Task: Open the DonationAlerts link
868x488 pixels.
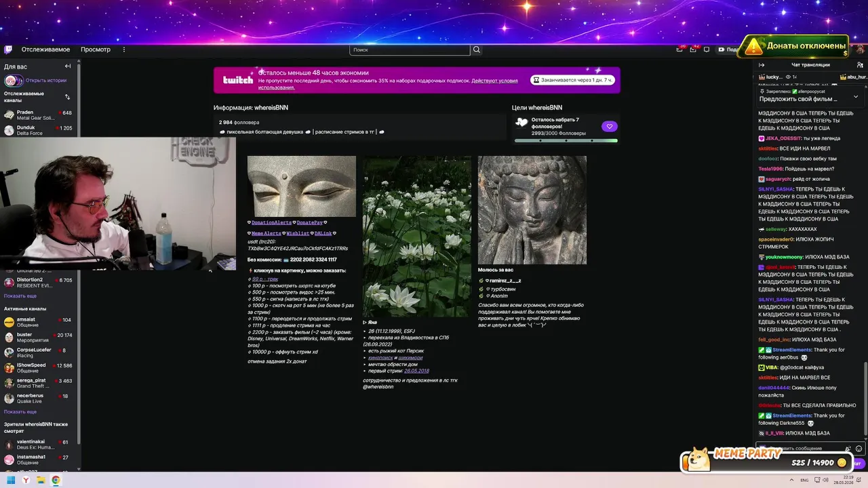Action: coord(271,222)
